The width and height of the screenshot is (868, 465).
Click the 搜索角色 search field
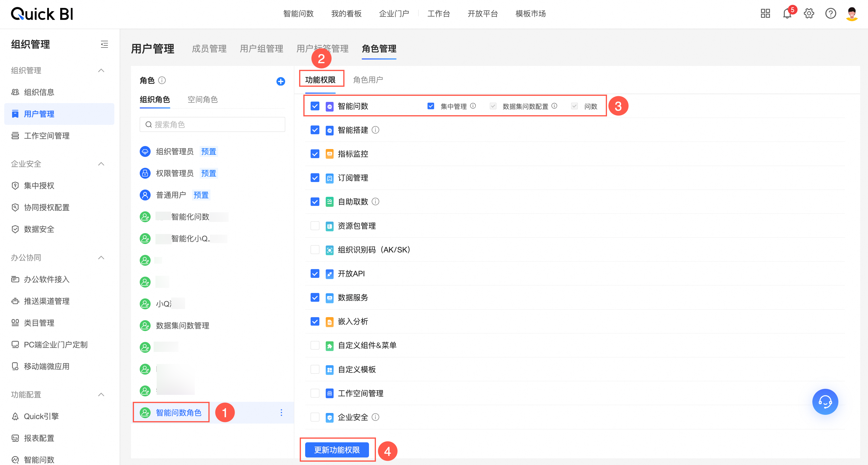212,125
